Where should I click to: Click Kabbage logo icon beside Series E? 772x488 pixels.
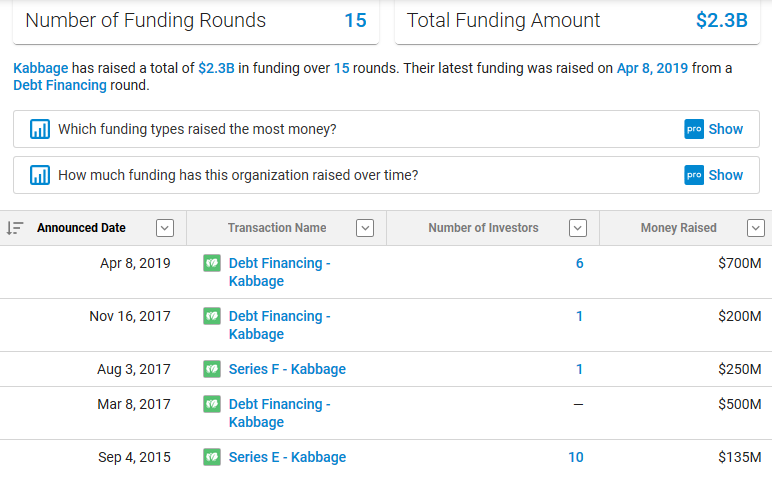pos(212,457)
